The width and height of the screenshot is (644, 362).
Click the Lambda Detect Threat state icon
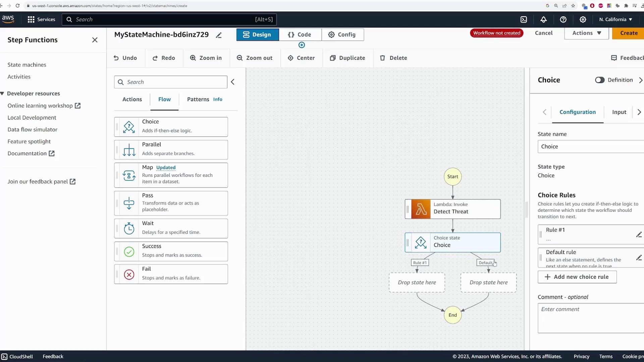click(421, 209)
